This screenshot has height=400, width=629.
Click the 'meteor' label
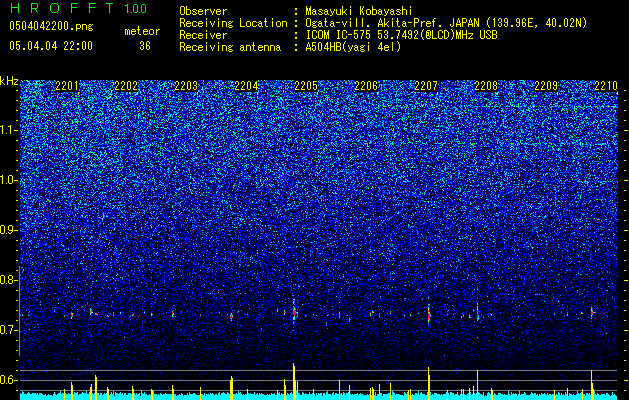(142, 31)
